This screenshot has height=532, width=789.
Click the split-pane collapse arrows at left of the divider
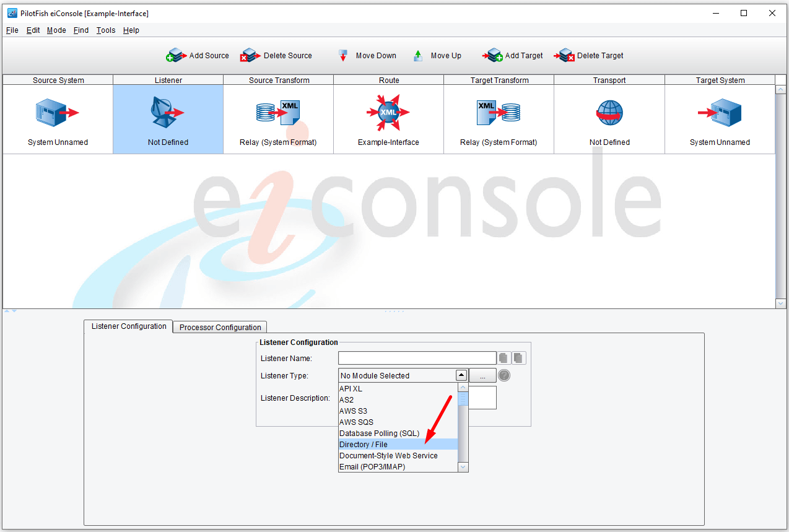pyautogui.click(x=10, y=311)
